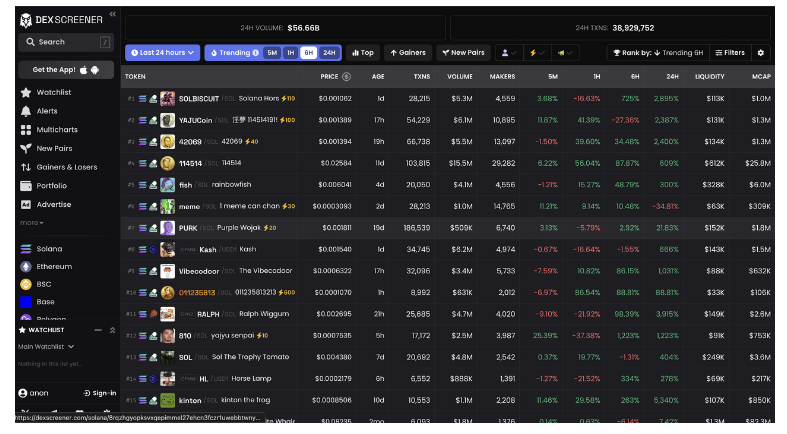Toggle the boosted lightning filter

pos(537,53)
